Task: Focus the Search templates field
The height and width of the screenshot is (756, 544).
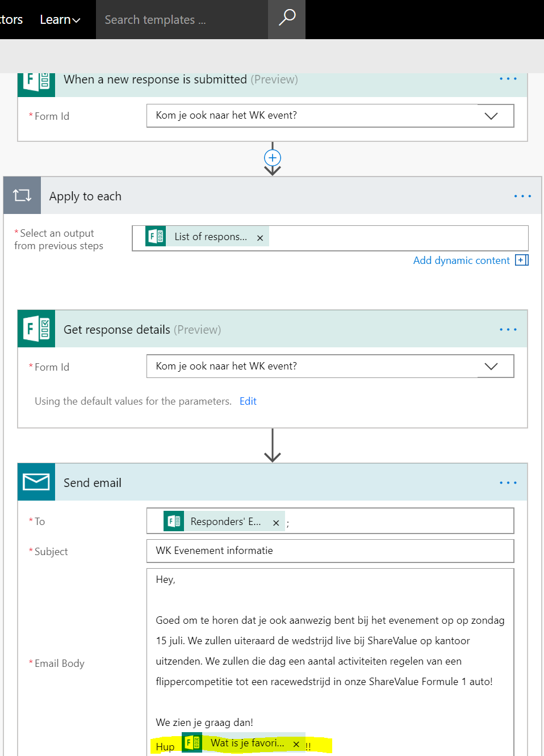Action: click(x=182, y=20)
